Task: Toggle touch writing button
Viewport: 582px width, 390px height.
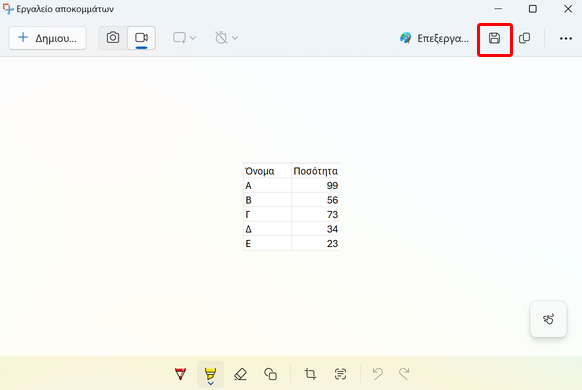Action: pos(548,319)
